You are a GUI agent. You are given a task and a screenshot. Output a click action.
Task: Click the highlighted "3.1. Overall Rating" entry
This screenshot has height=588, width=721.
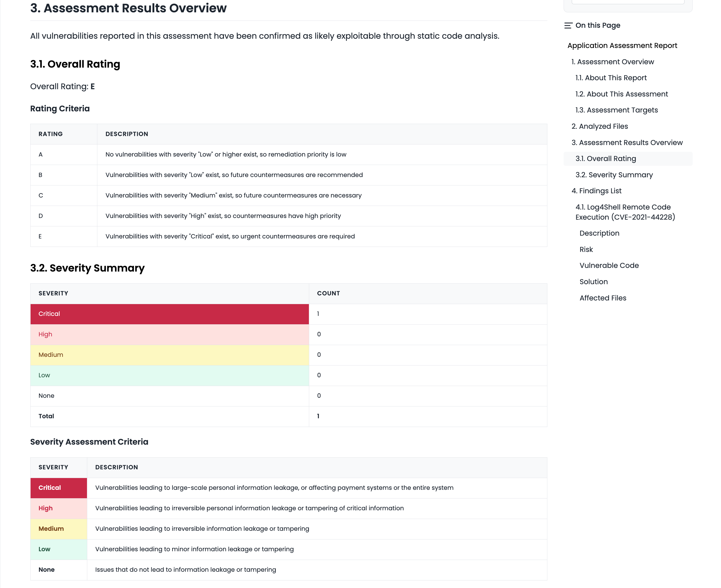click(x=605, y=158)
